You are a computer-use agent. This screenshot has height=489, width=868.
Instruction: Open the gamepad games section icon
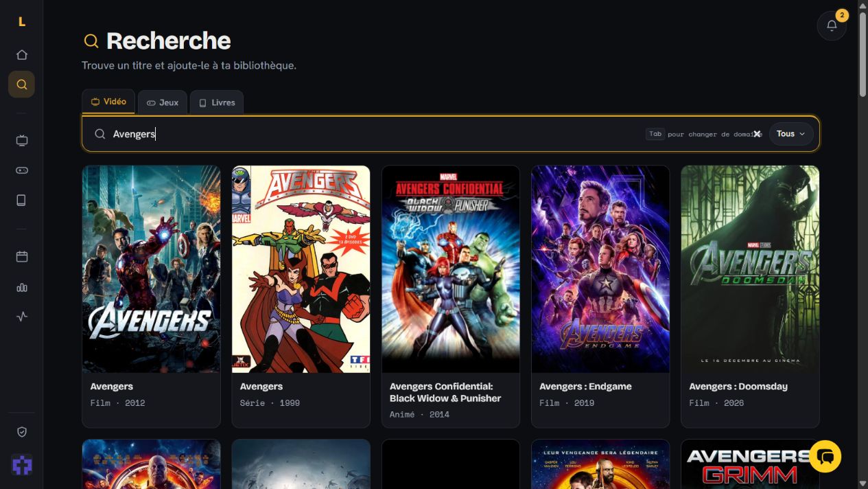point(21,170)
